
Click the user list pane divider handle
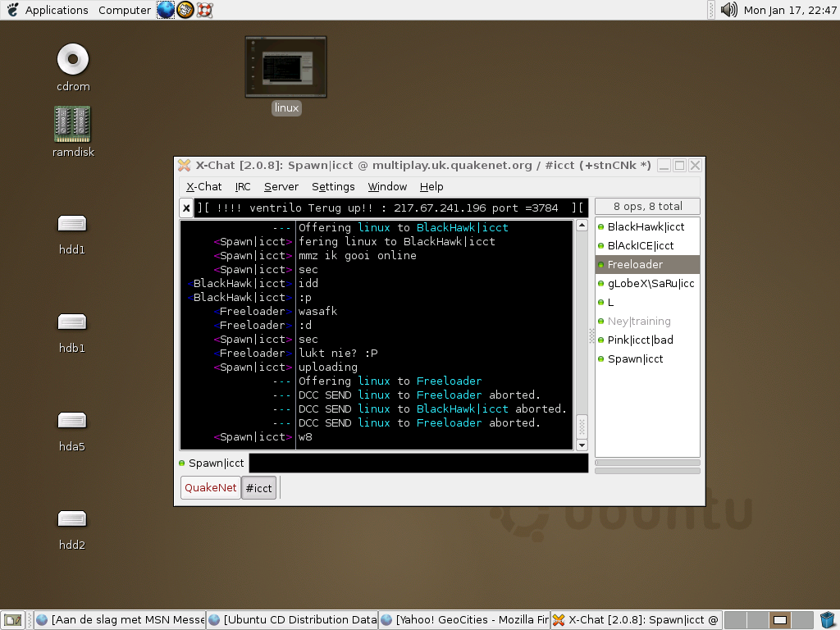[591, 336]
